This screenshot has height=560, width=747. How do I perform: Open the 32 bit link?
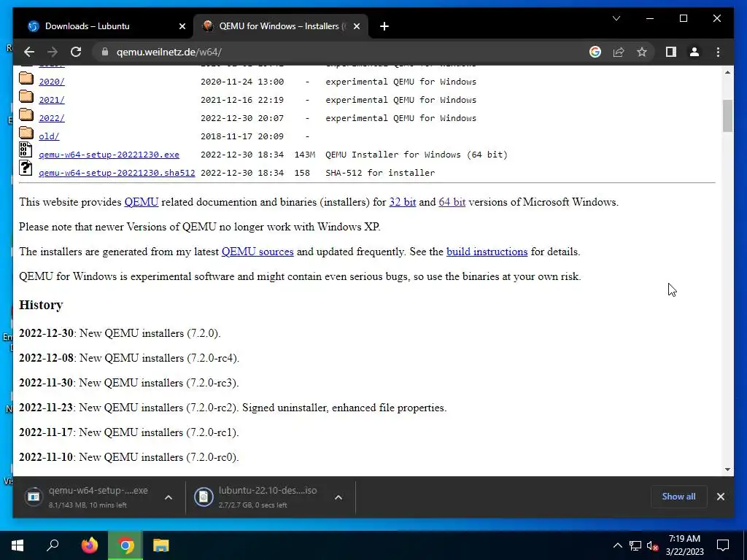click(403, 202)
